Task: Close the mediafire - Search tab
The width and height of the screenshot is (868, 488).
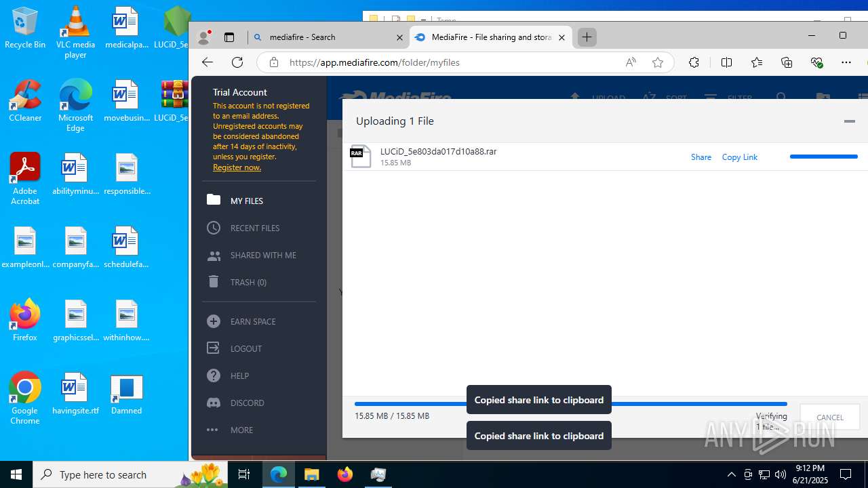Action: pyautogui.click(x=400, y=38)
